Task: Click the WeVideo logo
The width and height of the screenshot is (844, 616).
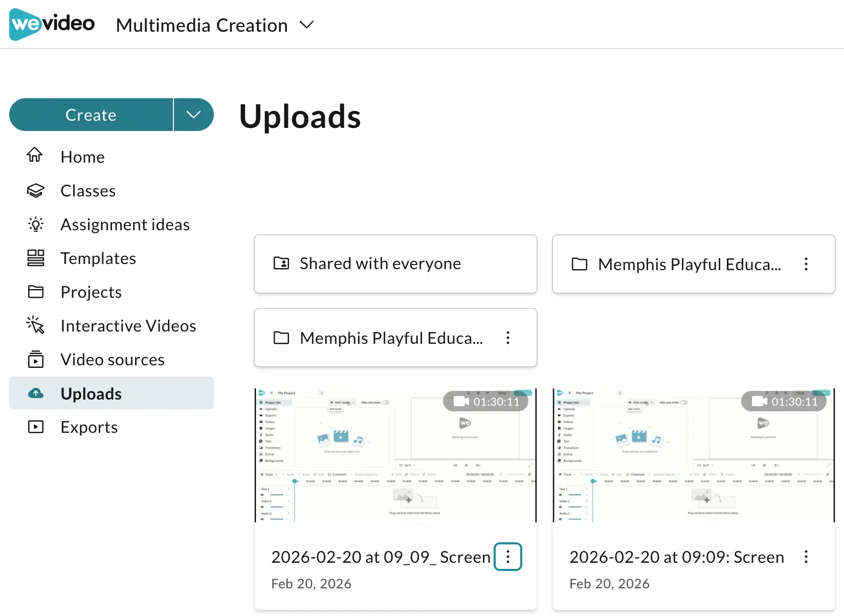Action: tap(52, 24)
